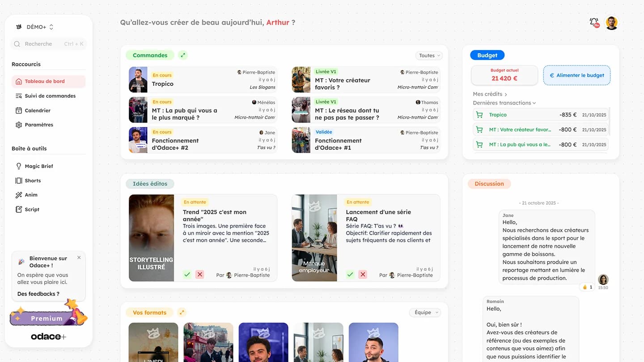644x362 pixels.
Task: Open Magic Brief tool
Action: pyautogui.click(x=48, y=166)
